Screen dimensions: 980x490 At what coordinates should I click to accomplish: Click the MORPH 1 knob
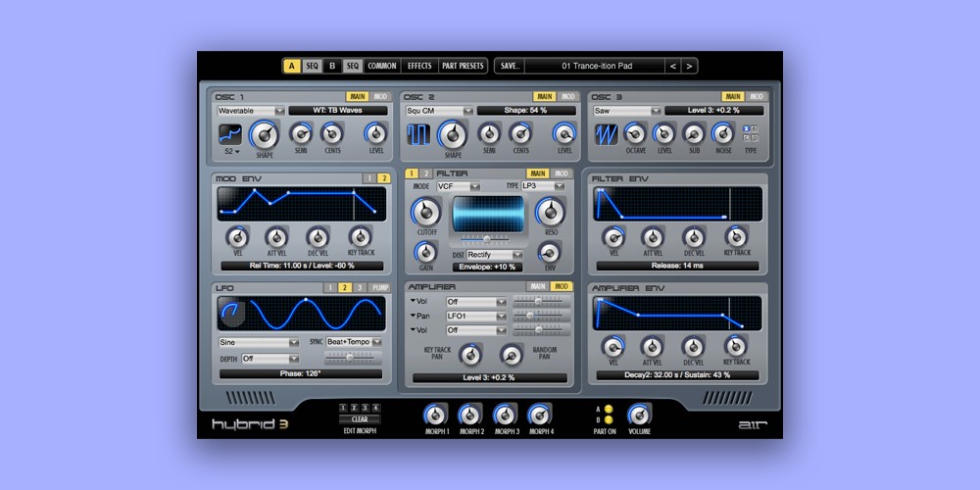coord(435,414)
